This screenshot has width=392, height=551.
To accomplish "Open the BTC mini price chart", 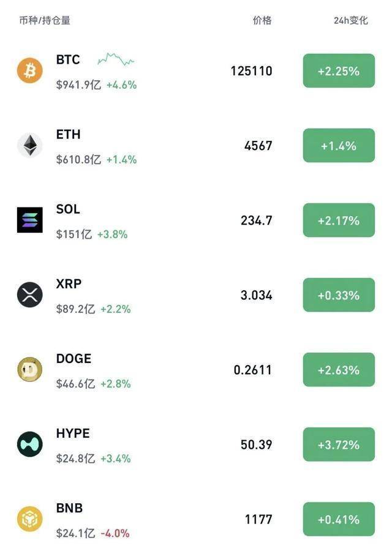I will click(116, 59).
